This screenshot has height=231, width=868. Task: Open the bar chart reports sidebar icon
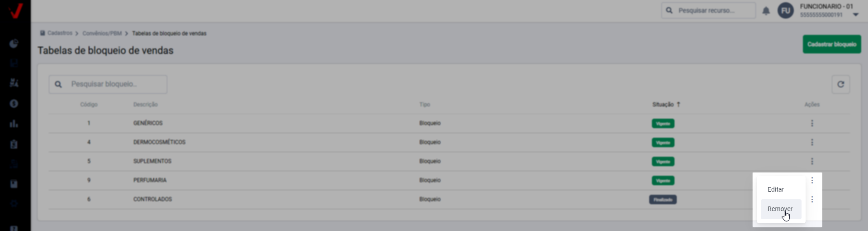click(x=14, y=124)
